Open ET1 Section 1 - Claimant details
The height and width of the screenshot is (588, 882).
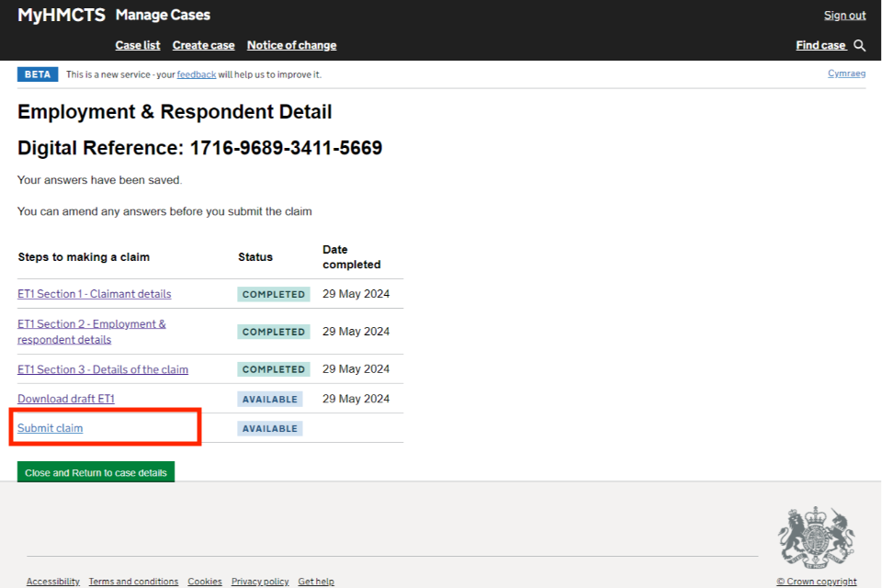click(x=94, y=294)
